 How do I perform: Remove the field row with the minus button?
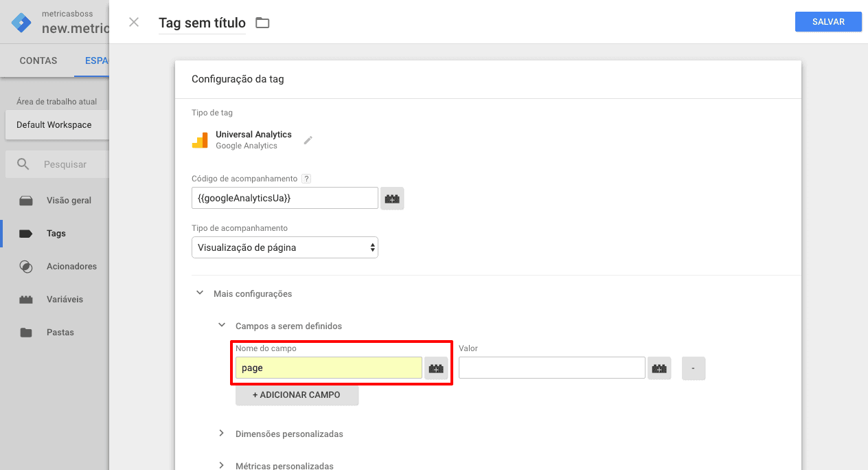pos(693,368)
